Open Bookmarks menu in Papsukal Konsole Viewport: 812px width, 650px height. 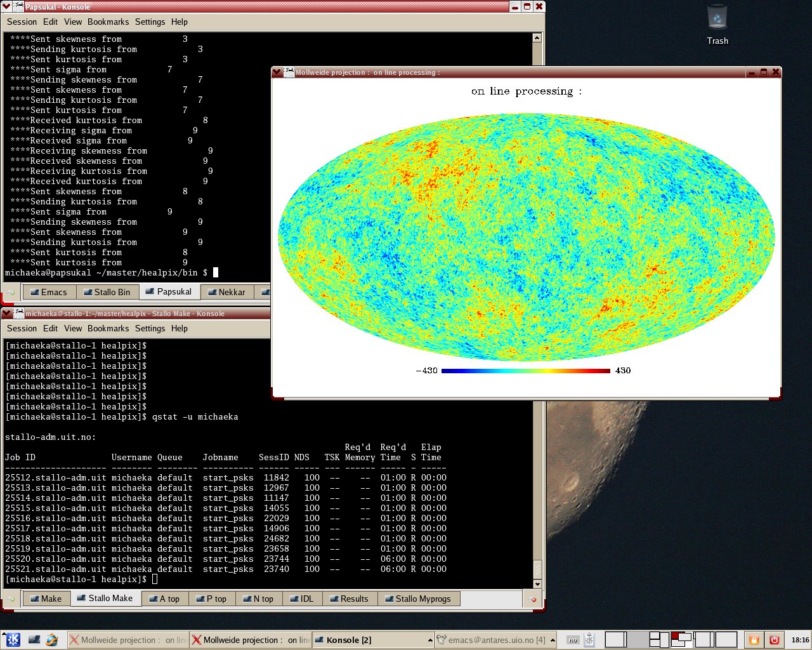click(x=108, y=22)
